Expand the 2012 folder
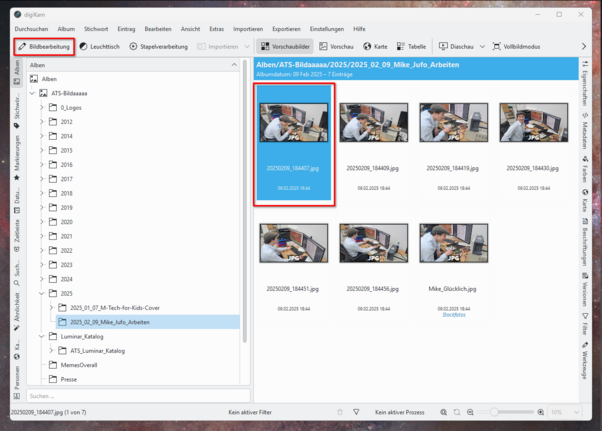The width and height of the screenshot is (602, 431). 42,122
